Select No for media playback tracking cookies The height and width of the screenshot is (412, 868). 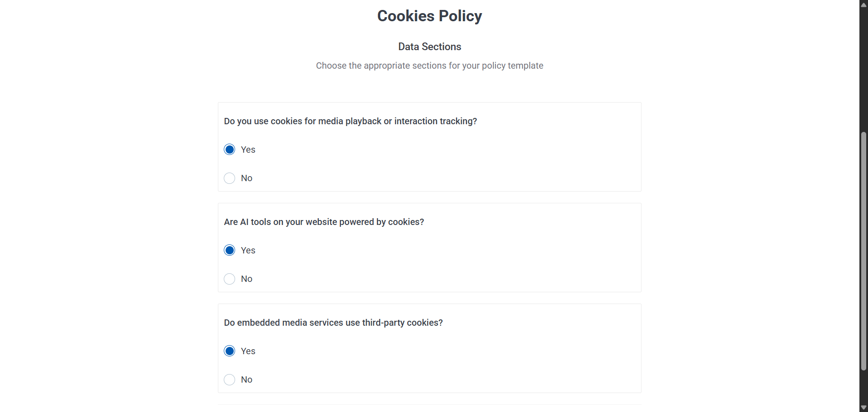230,178
